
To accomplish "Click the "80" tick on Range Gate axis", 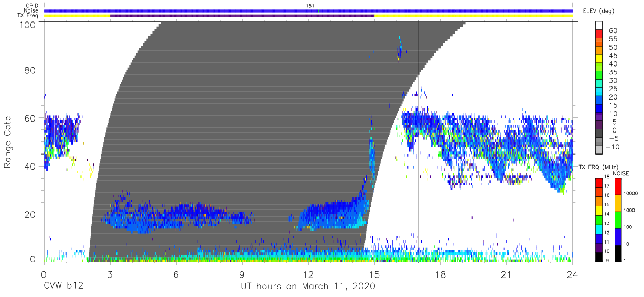I will tap(31, 70).
